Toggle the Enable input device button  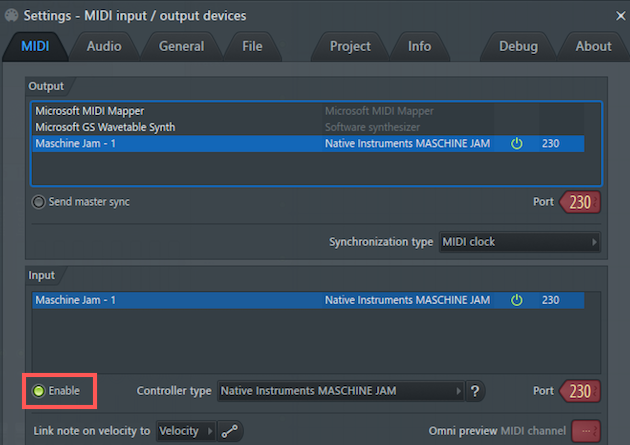[56, 391]
